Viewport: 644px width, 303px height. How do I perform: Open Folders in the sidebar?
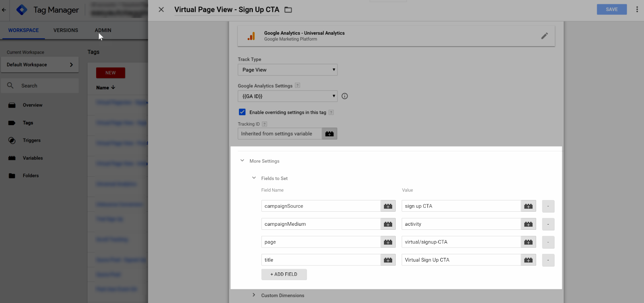click(31, 175)
